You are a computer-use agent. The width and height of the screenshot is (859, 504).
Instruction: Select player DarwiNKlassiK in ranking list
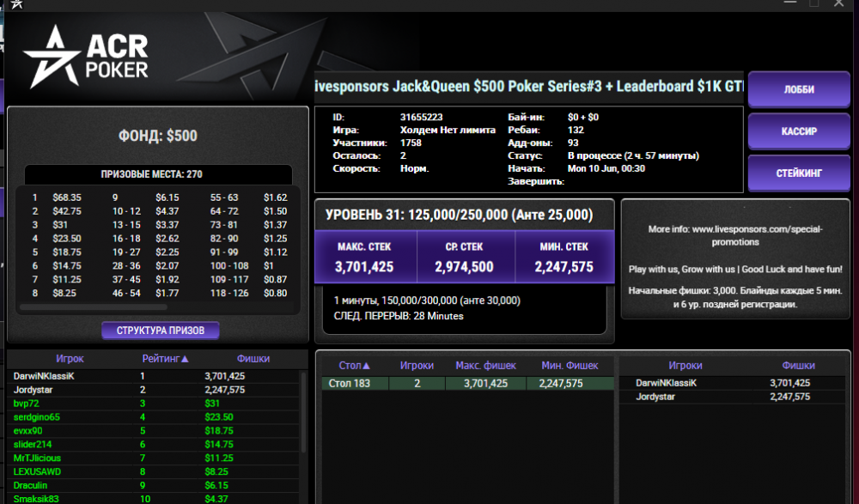45,376
